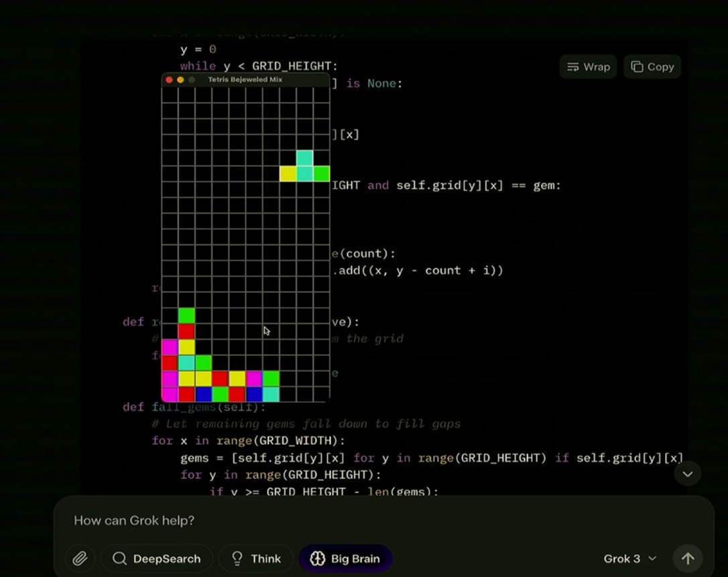
Task: Click 'for x in range(GRID_WIDTH):' line
Action: [x=249, y=440]
